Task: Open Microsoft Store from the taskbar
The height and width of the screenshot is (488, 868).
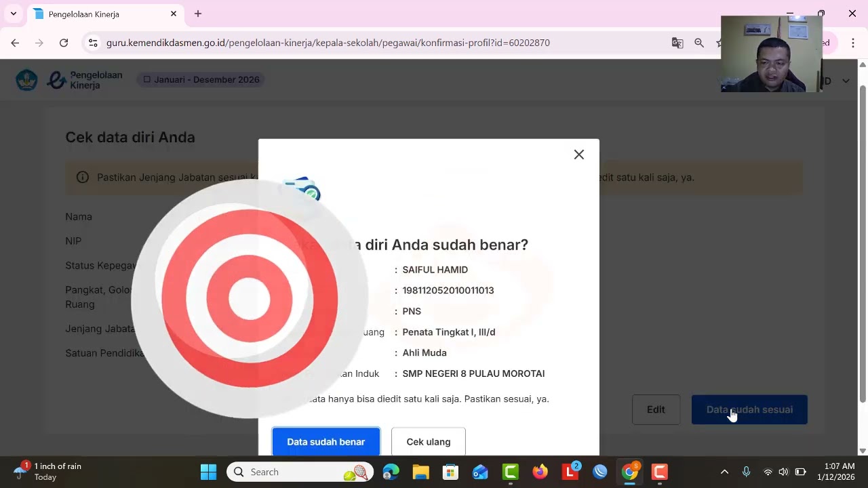Action: point(451,472)
